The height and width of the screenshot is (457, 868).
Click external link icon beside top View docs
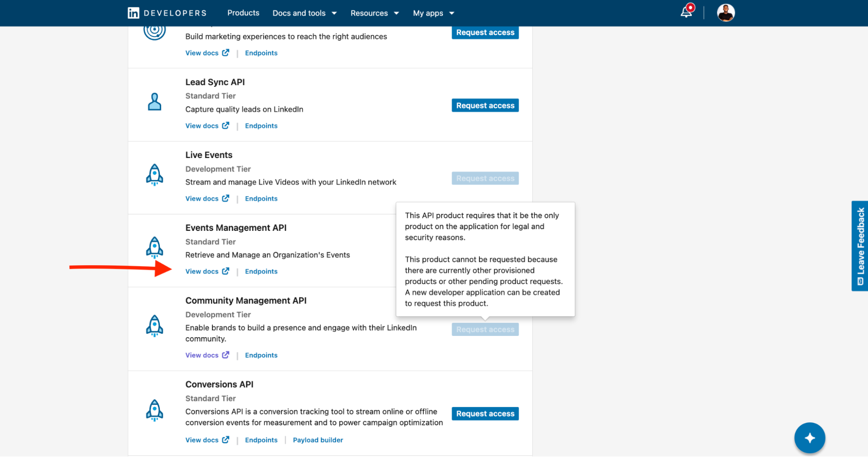(225, 53)
